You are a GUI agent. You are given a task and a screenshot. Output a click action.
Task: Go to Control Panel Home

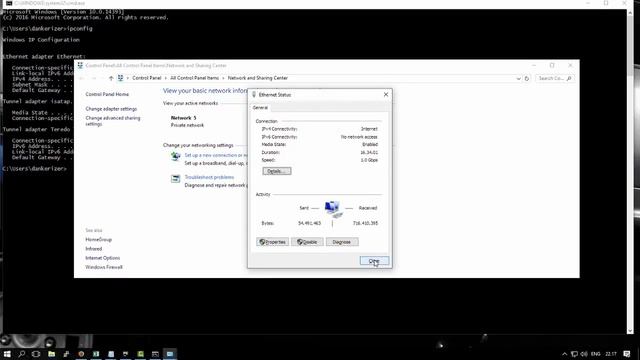coord(107,94)
